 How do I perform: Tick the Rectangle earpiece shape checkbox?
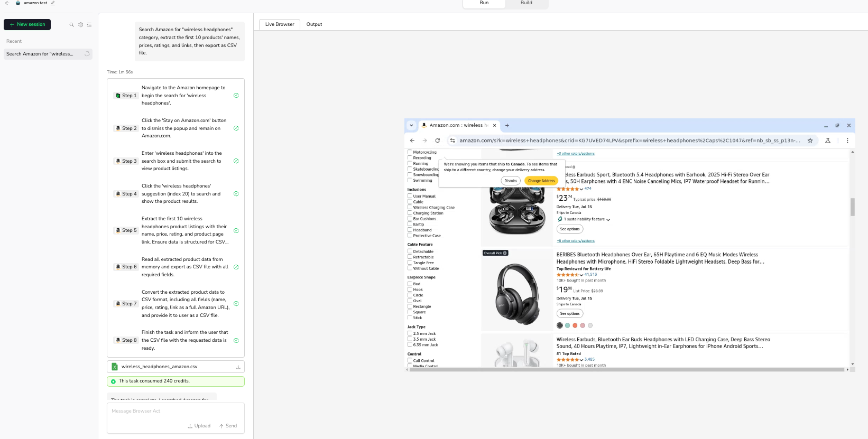coord(410,306)
